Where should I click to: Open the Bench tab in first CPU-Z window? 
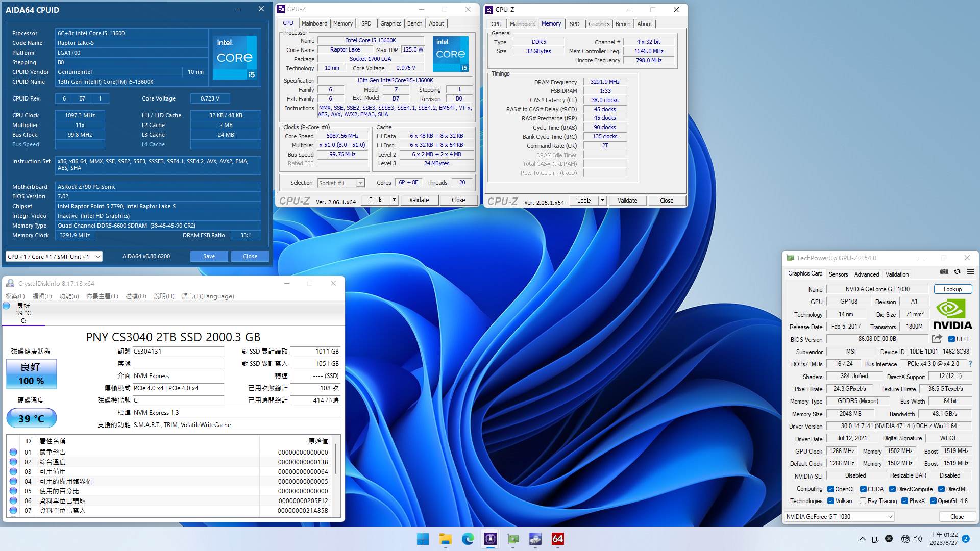(414, 23)
